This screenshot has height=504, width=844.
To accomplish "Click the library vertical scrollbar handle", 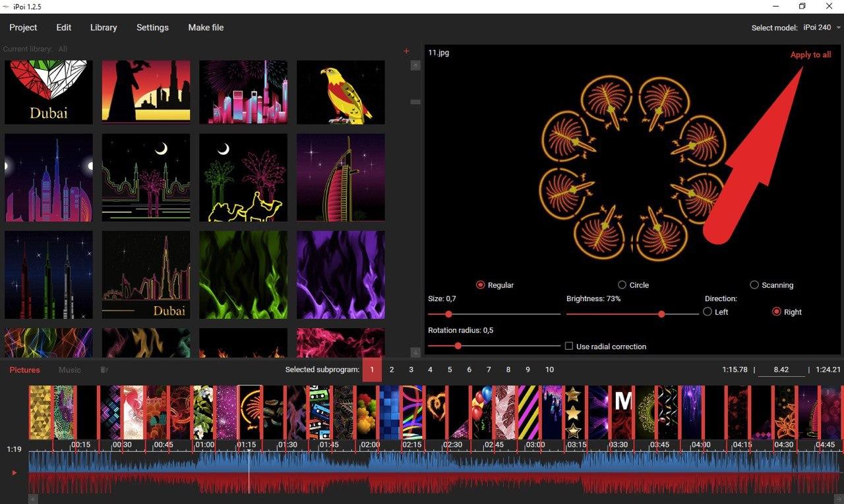I will [x=415, y=101].
